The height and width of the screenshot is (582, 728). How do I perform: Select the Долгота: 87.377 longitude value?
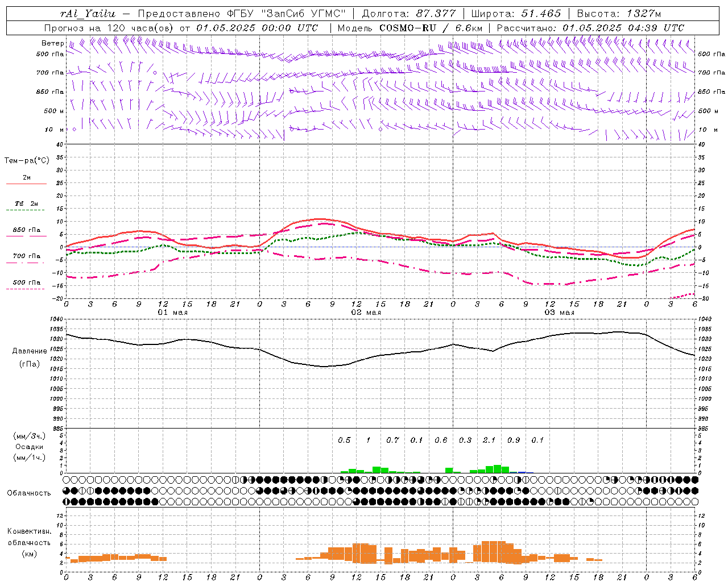click(409, 14)
